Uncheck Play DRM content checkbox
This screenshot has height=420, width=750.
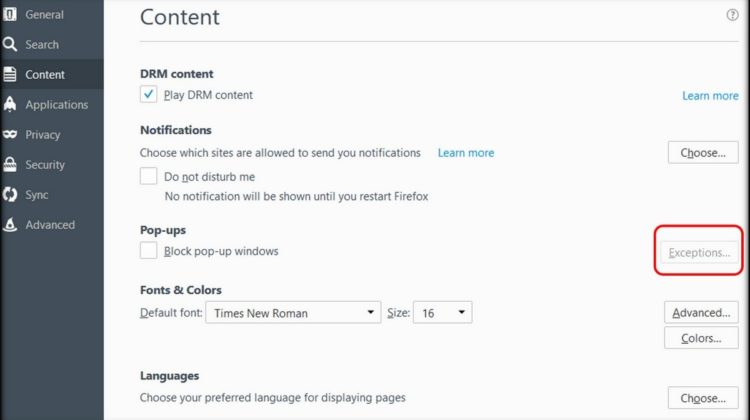148,94
